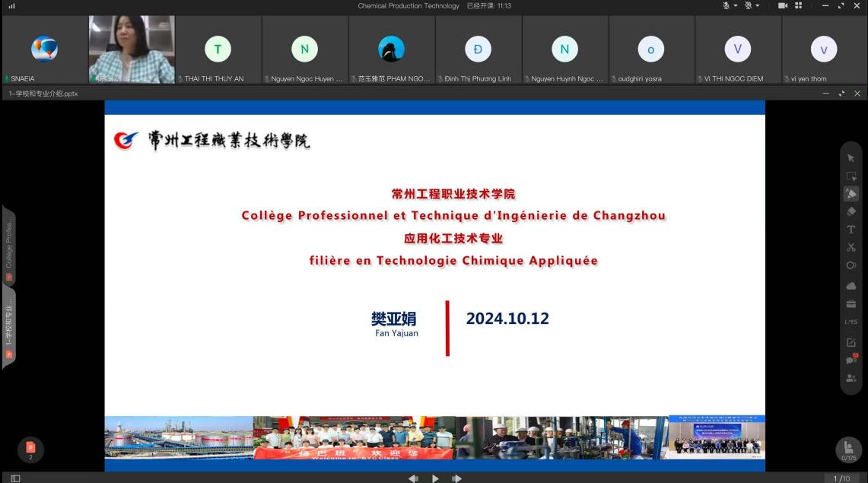Play the slideshow from the bottom bar
Image resolution: width=868 pixels, height=483 pixels.
coord(435,478)
